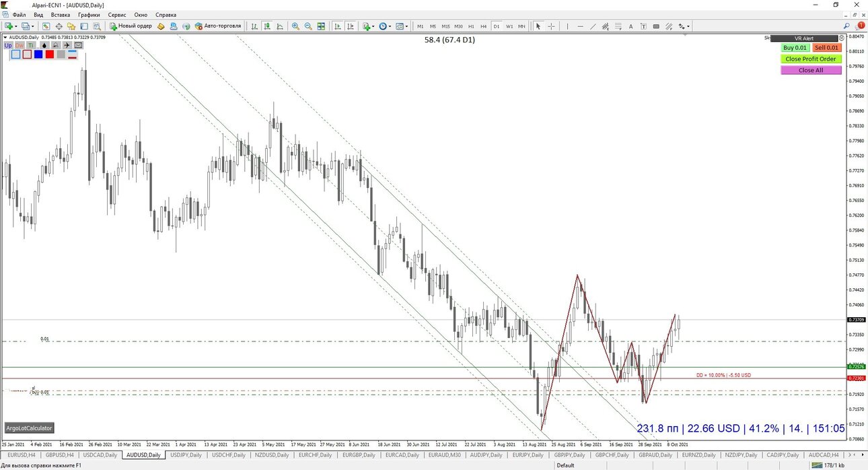The width and height of the screenshot is (868, 470).
Task: Select the Trendline drawing tool
Action: [593, 26]
